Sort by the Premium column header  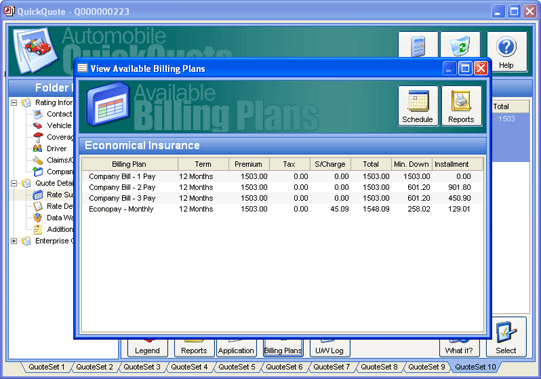tap(249, 164)
